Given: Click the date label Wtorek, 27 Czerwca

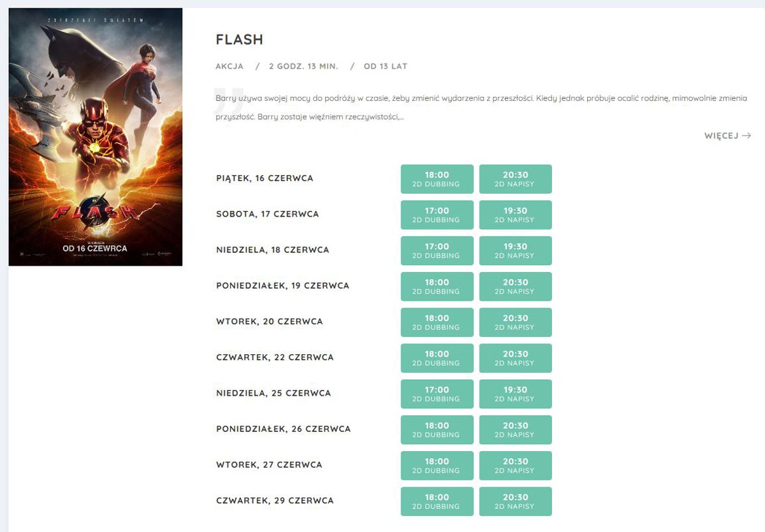Looking at the screenshot, I should [x=269, y=464].
